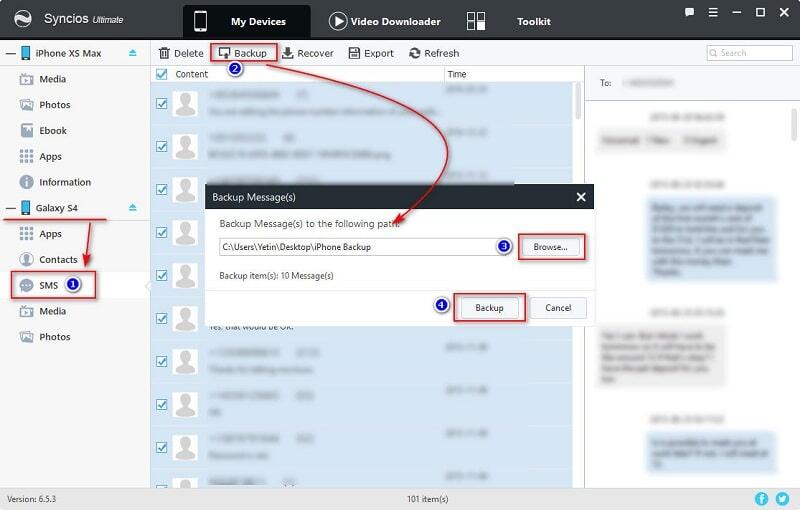Click the Export toolbar icon
The height and width of the screenshot is (510, 800).
[x=354, y=53]
